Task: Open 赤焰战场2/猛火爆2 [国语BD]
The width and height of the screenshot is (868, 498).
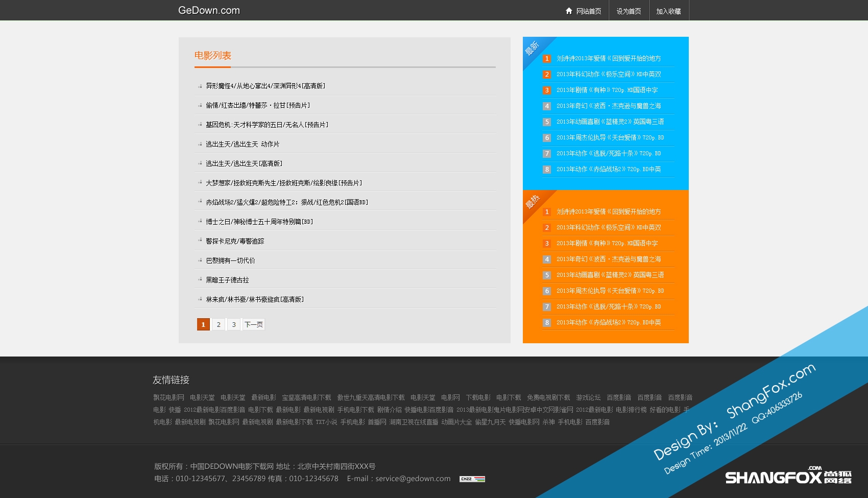Action: (287, 203)
